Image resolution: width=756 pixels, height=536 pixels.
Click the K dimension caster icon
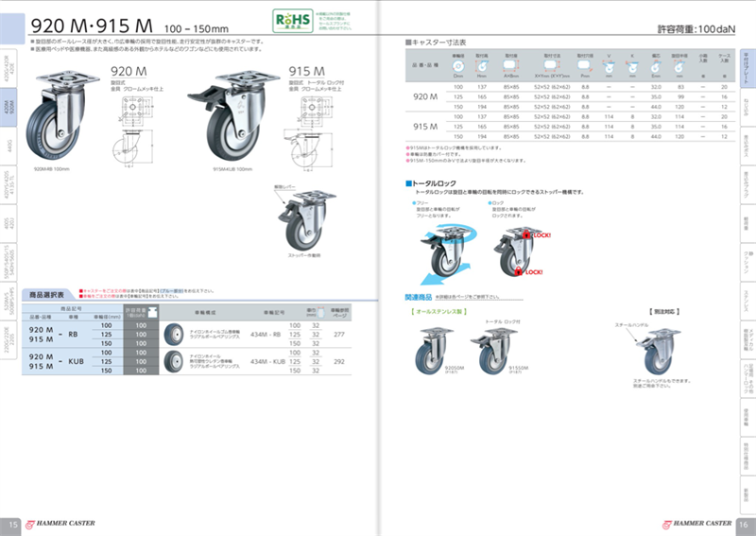632,67
